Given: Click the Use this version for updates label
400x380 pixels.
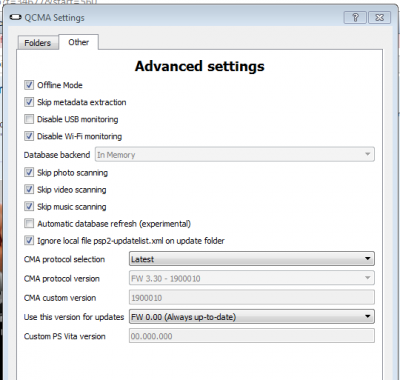Looking at the screenshot, I should point(74,317).
